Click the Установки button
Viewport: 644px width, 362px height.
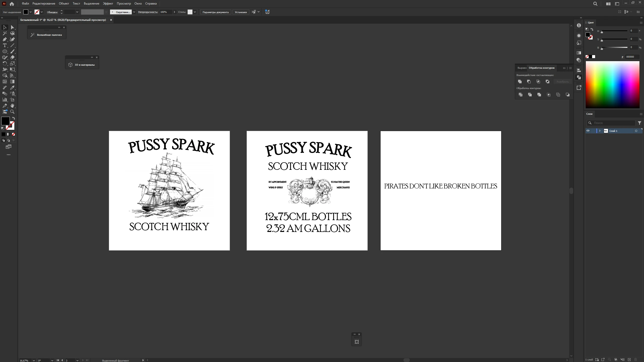(x=241, y=12)
